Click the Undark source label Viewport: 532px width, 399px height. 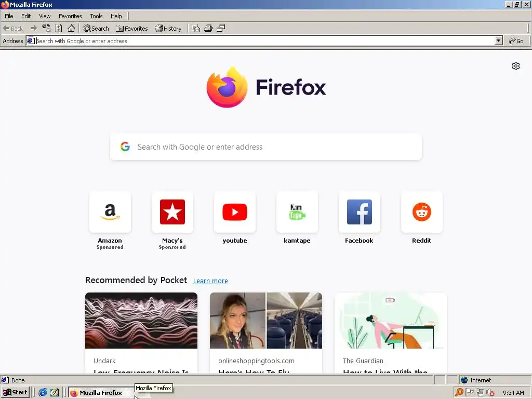(104, 361)
